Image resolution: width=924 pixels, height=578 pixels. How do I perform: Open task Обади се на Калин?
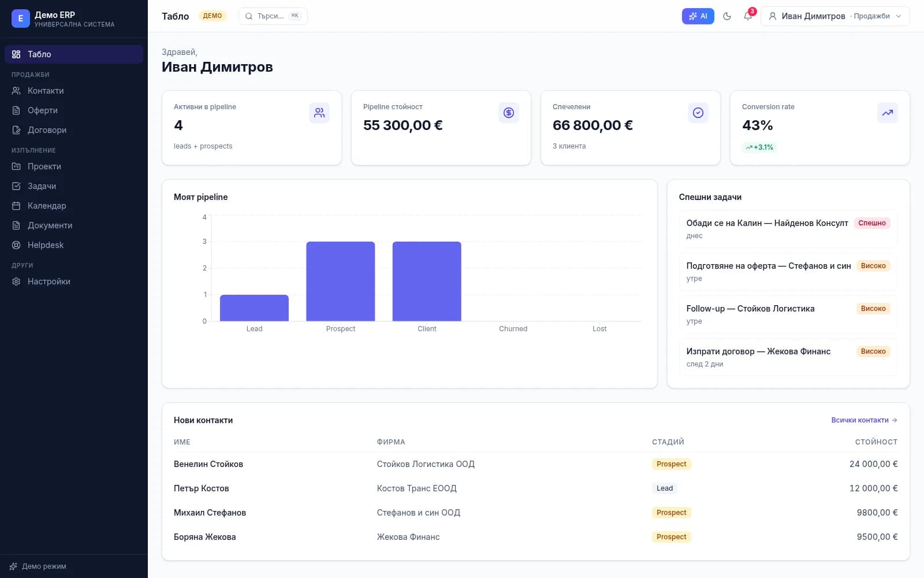pyautogui.click(x=788, y=229)
